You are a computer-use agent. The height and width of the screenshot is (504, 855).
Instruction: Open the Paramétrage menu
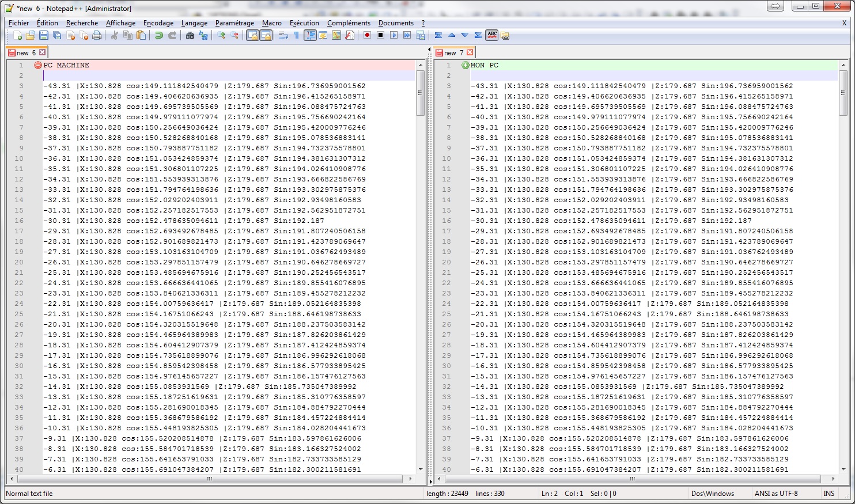(x=234, y=23)
